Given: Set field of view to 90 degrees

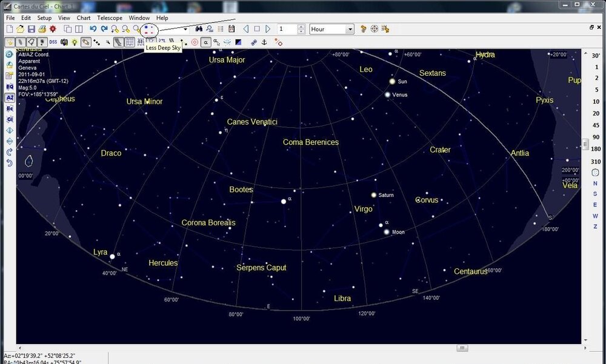Looking at the screenshot, I should tap(596, 137).
